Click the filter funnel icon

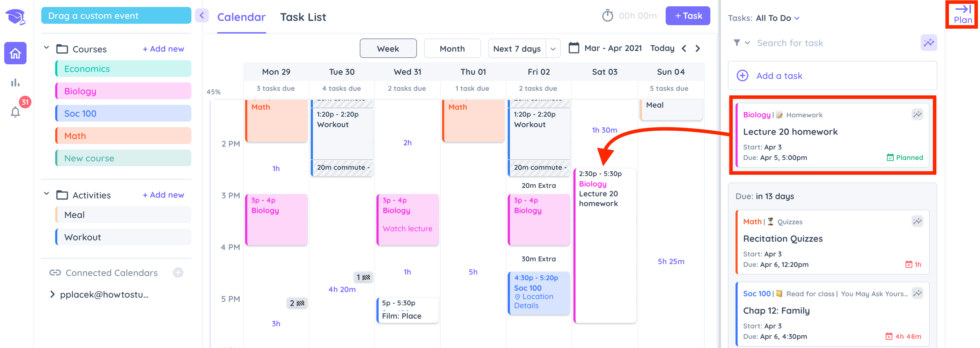click(x=737, y=43)
